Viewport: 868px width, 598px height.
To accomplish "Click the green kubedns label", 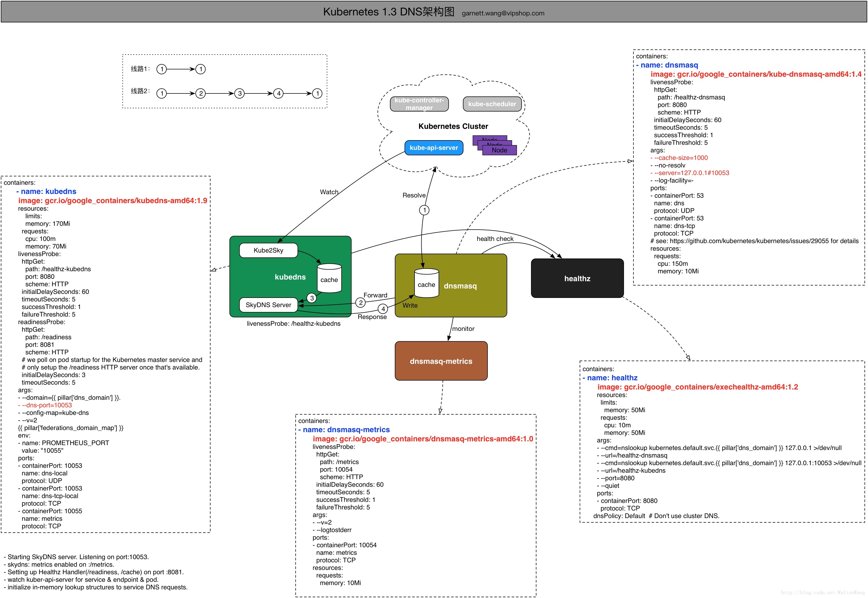I will (x=290, y=277).
